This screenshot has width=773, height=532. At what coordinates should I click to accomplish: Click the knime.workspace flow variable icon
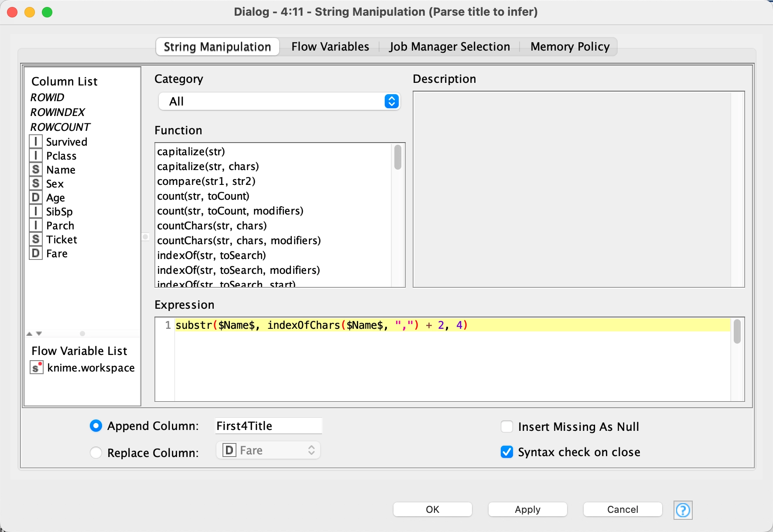37,368
